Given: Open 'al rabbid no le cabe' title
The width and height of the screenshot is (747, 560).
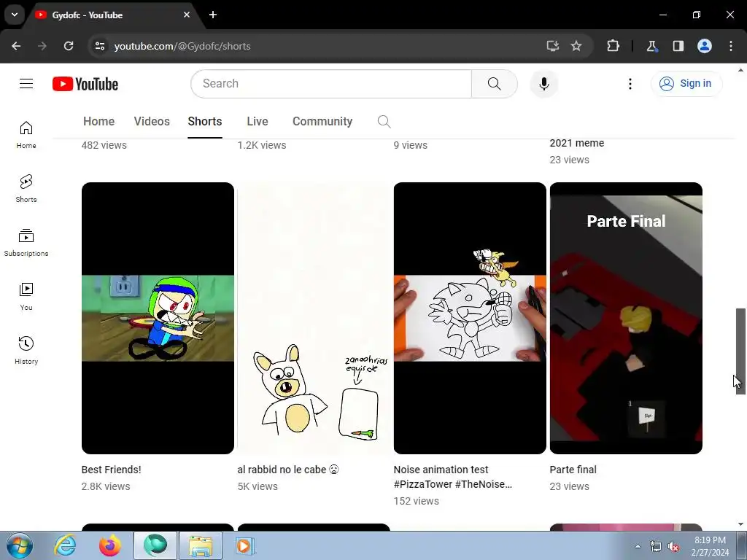Looking at the screenshot, I should pos(287,470).
